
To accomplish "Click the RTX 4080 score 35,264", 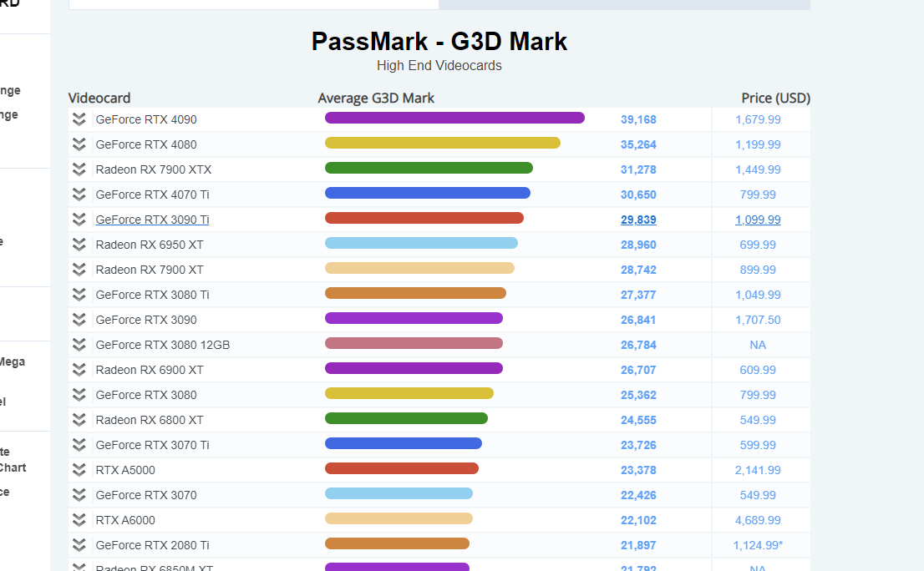I will (638, 144).
